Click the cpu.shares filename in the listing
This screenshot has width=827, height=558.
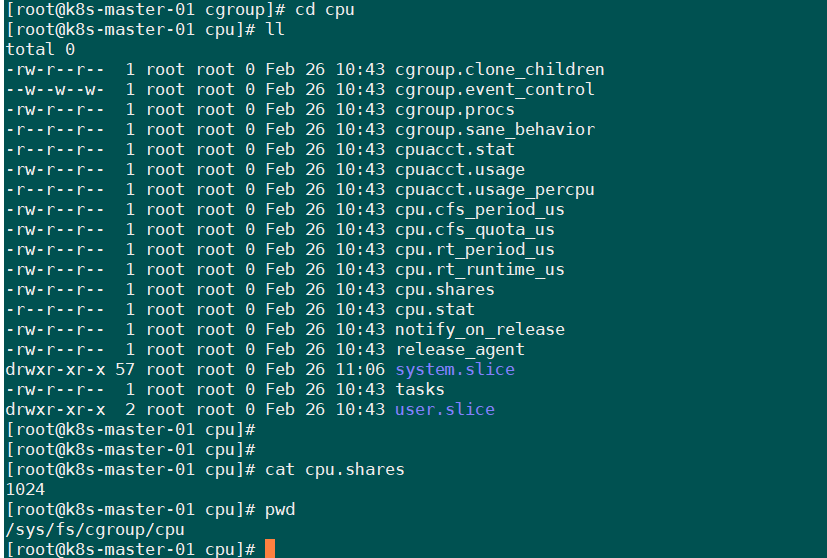(445, 290)
